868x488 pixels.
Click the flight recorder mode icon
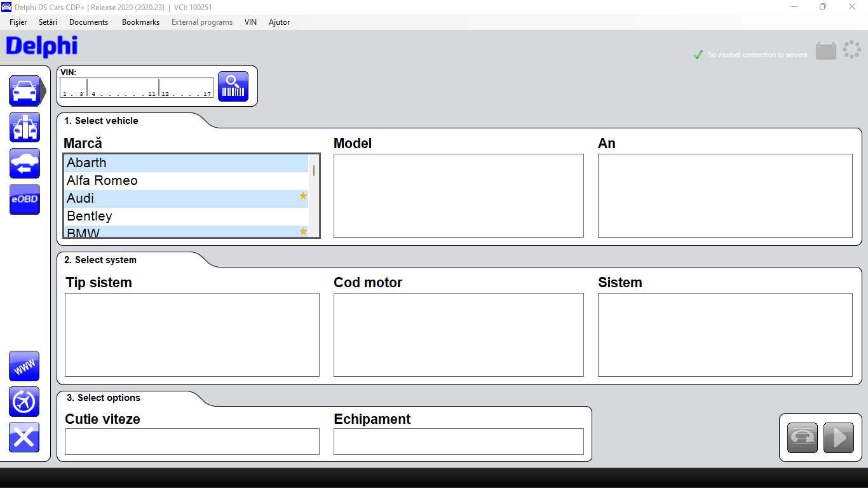tap(24, 402)
